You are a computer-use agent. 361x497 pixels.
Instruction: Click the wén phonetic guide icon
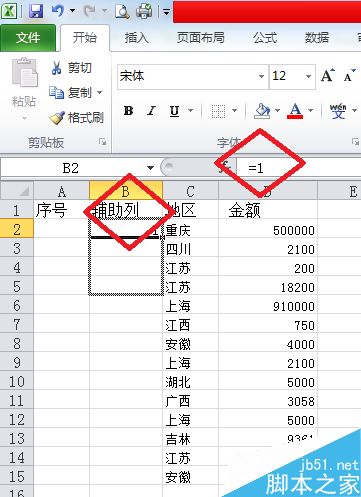coord(338,110)
